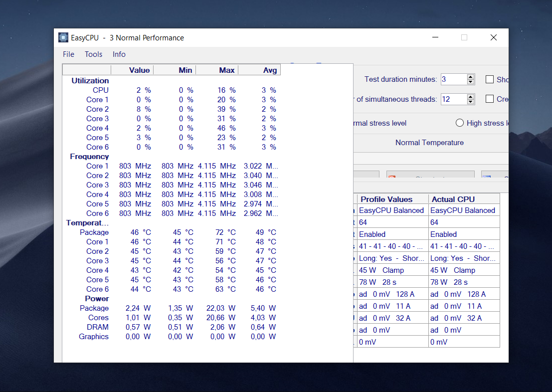Open the Tools menu
The height and width of the screenshot is (392, 552).
pos(93,54)
